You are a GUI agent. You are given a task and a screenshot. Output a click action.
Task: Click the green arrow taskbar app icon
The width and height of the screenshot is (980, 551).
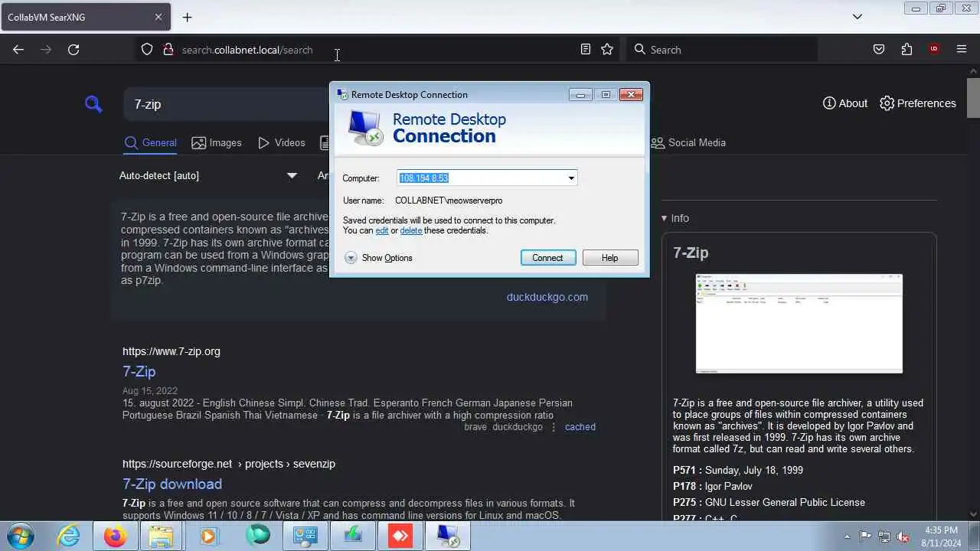click(x=352, y=536)
